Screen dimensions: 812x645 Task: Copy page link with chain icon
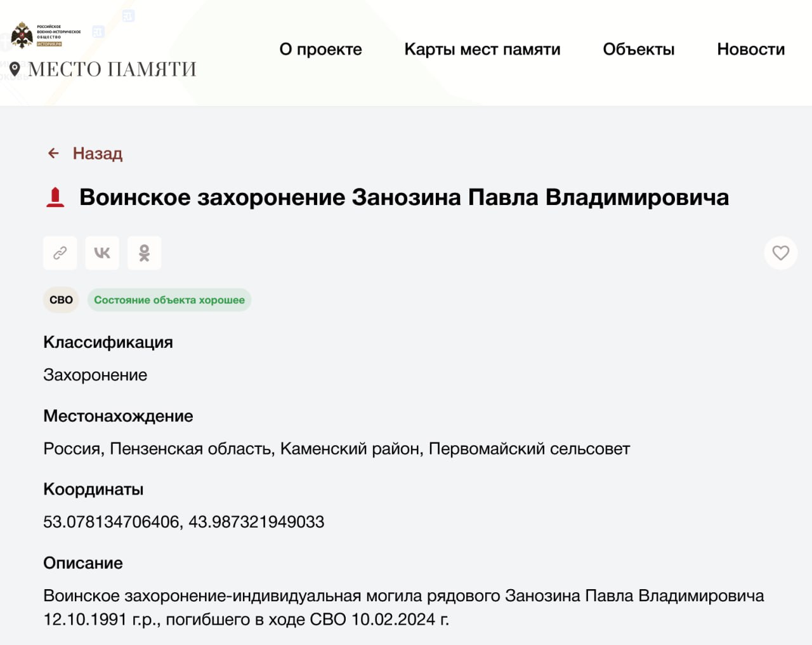[60, 253]
